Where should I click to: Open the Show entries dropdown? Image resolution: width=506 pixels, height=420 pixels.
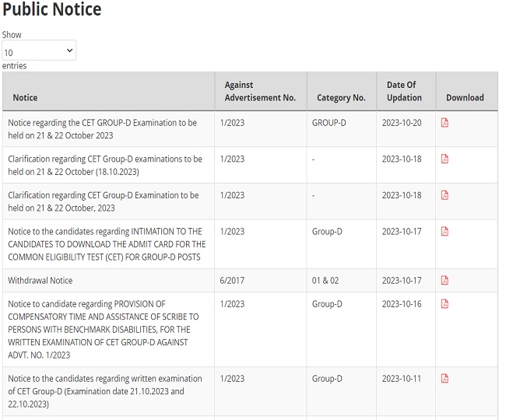39,51
